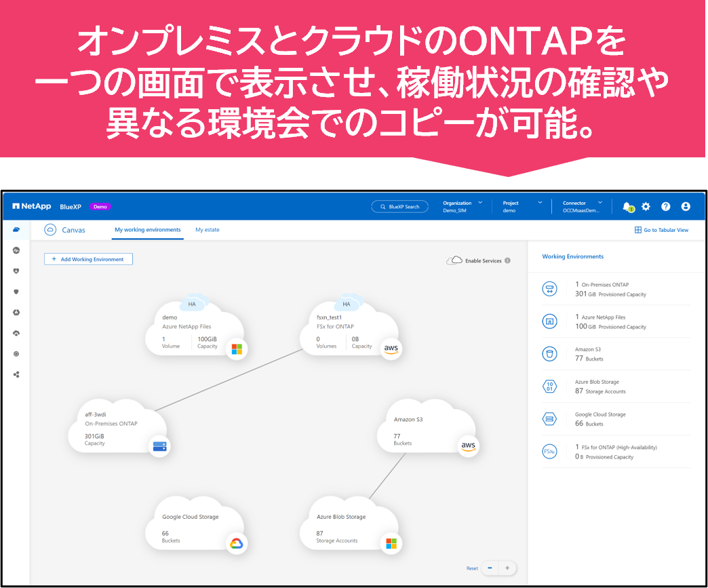Click '301 GiB Provisioned Capacity' text

[610, 294]
